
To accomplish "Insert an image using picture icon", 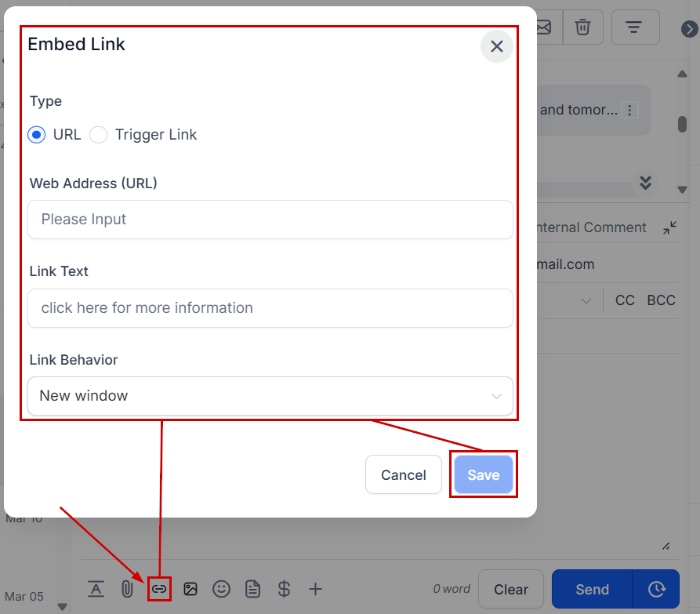I will pos(190,589).
